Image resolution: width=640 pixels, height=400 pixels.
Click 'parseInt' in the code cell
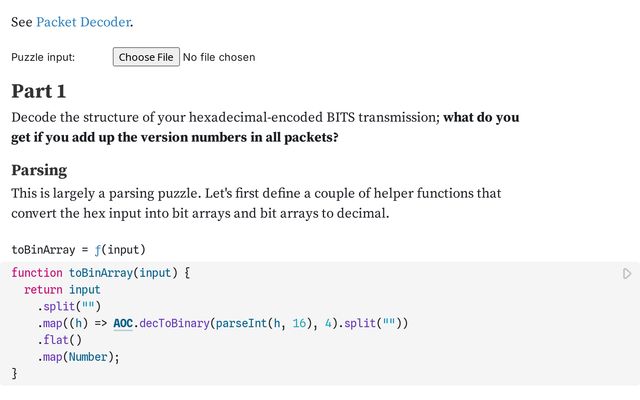click(241, 323)
